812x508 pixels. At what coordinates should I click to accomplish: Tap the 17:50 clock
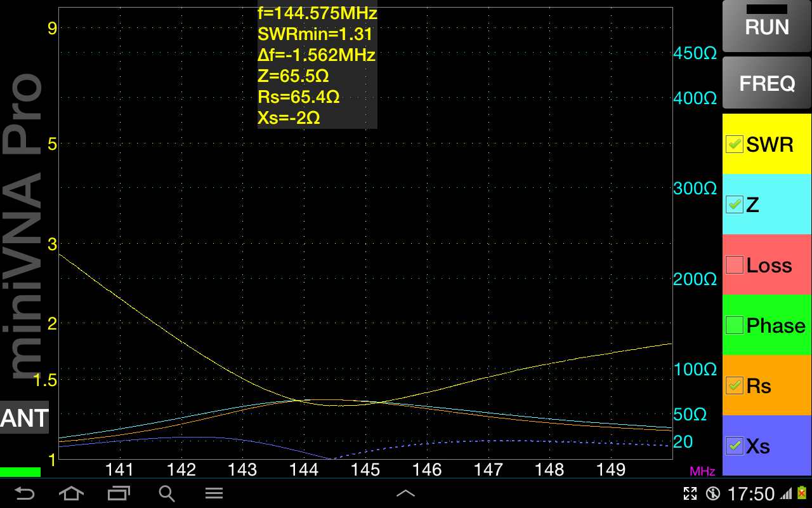click(751, 493)
